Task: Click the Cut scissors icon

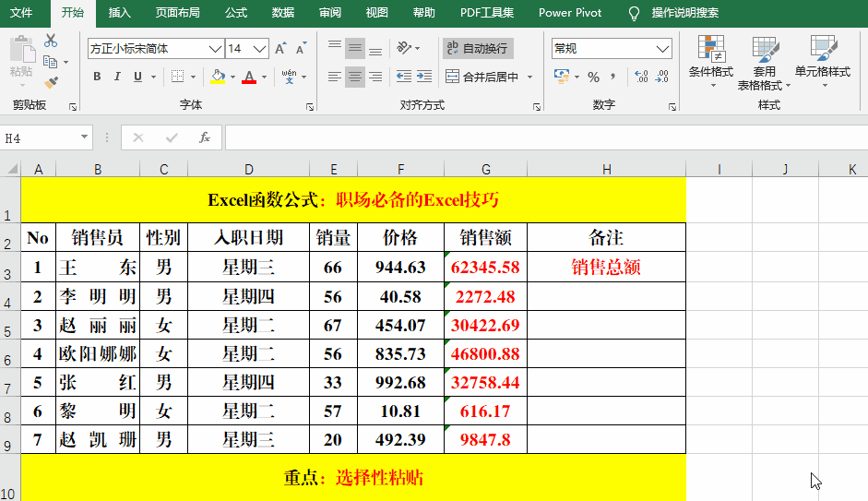Action: point(51,41)
